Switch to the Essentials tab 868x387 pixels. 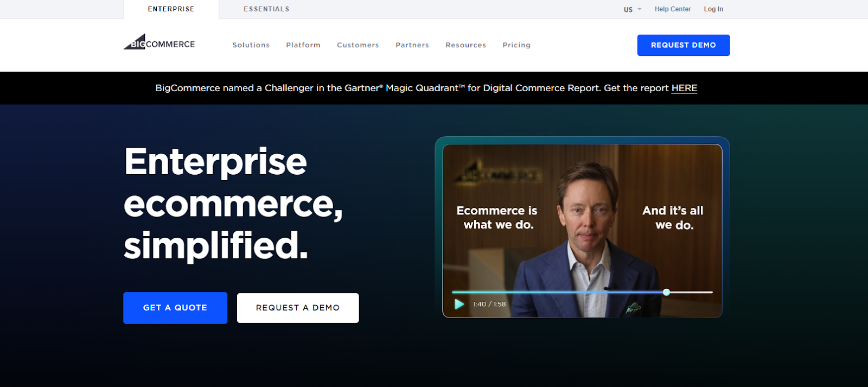click(266, 9)
